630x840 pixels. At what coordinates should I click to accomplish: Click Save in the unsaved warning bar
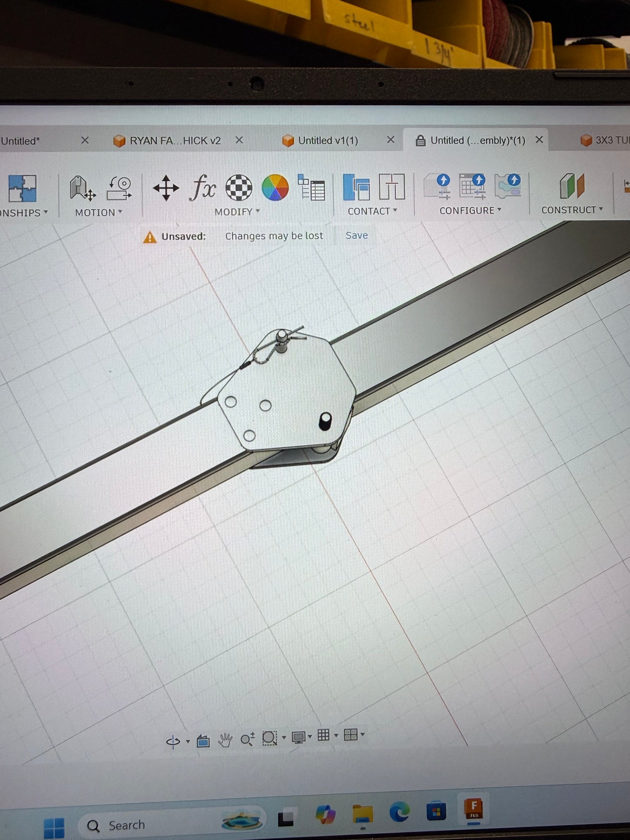[x=357, y=235]
